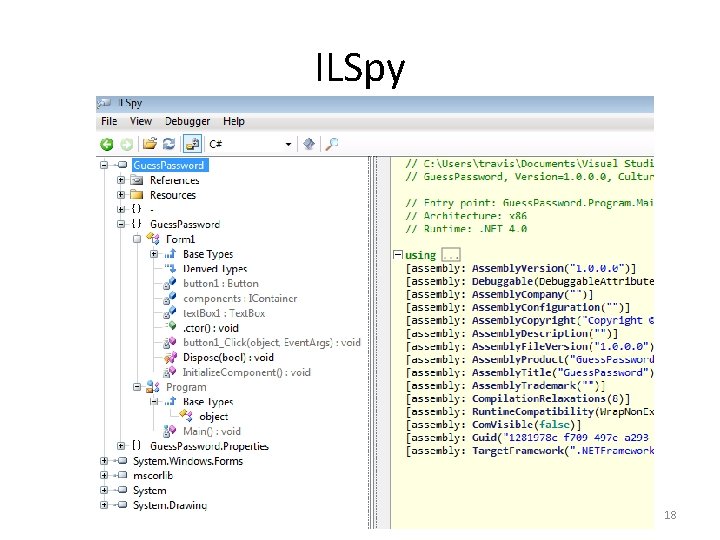
Task: Expand the GuessPassword.Properties namespace
Action: (121, 446)
